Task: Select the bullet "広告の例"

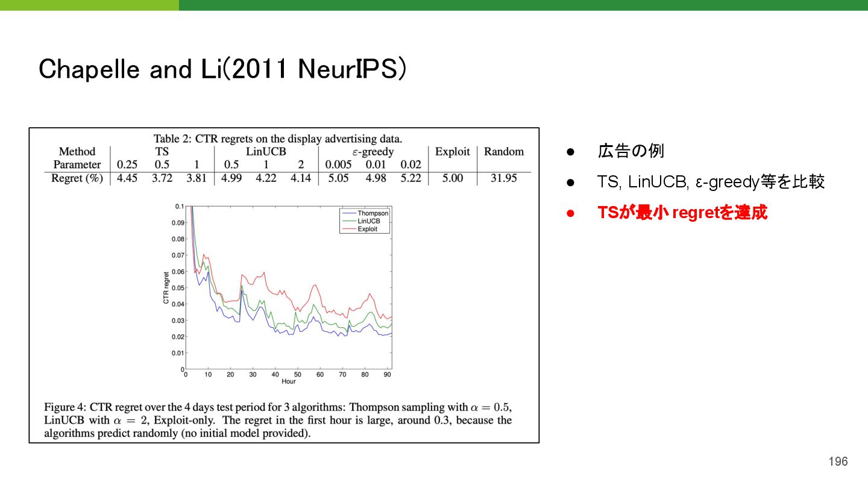Action: coord(631,151)
